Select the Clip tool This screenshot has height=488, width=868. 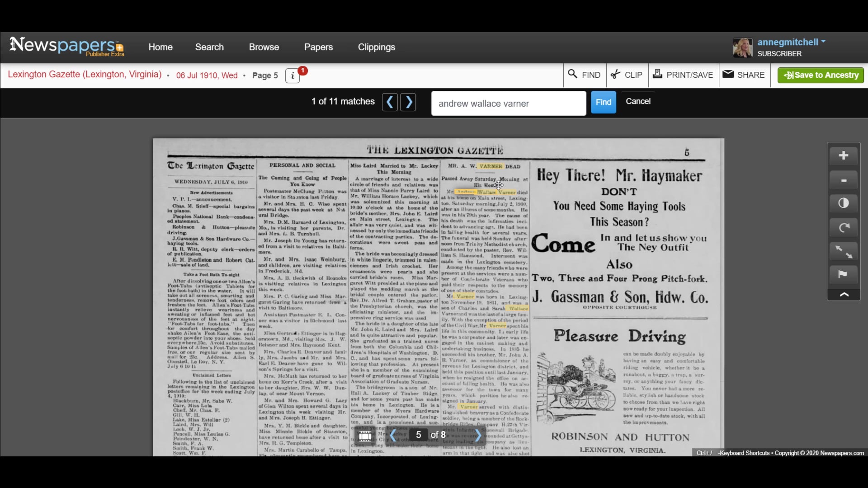coord(627,75)
